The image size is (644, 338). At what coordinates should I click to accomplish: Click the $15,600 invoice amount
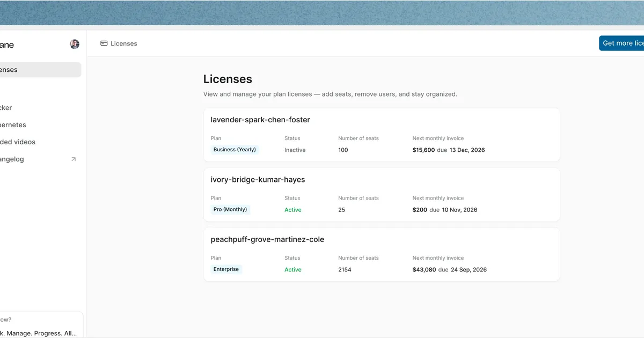[x=423, y=150]
